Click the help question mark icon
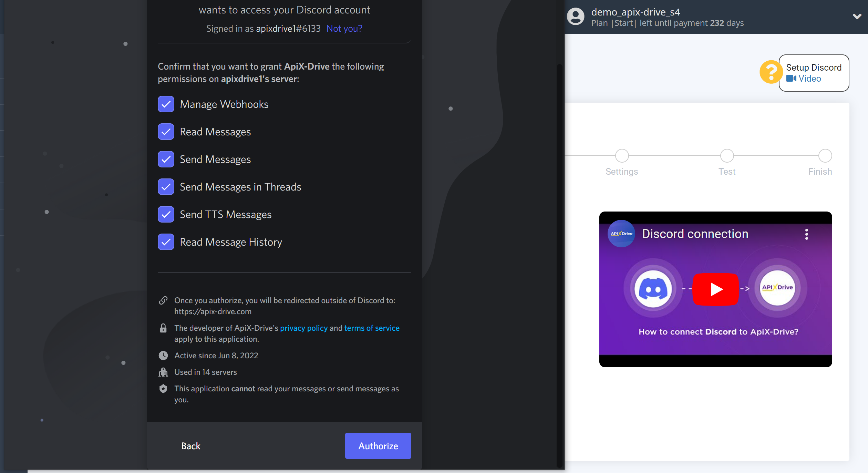Image resolution: width=868 pixels, height=473 pixels. click(x=771, y=72)
